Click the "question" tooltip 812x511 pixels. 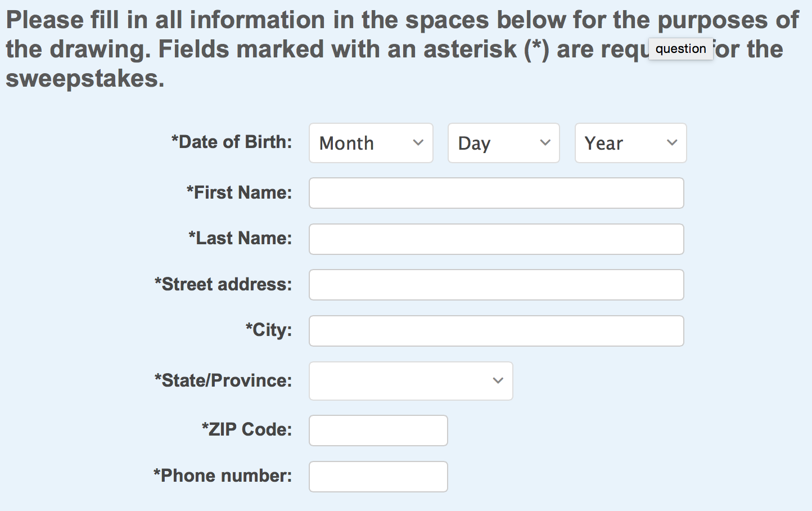pyautogui.click(x=680, y=49)
